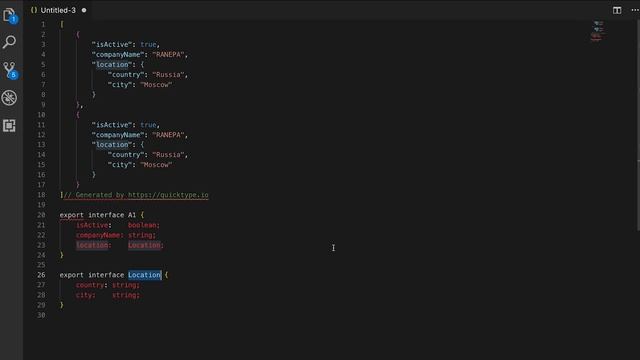This screenshot has width=640, height=360.
Task: Click the export keyword on line 20
Action: tap(71, 215)
